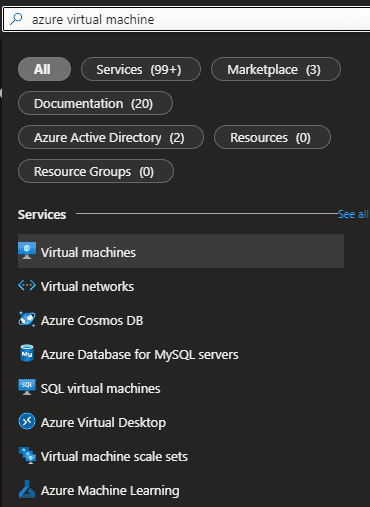Image resolution: width=370 pixels, height=507 pixels.
Task: Select the All filter pill
Action: tap(44, 69)
